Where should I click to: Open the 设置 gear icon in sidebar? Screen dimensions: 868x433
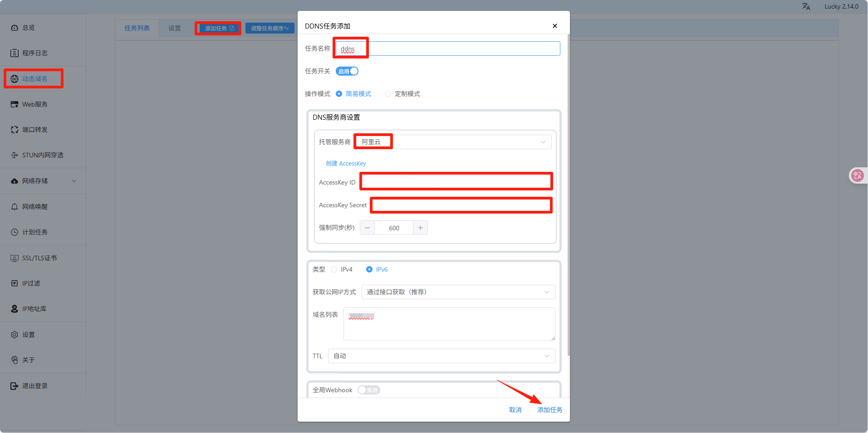pyautogui.click(x=15, y=335)
